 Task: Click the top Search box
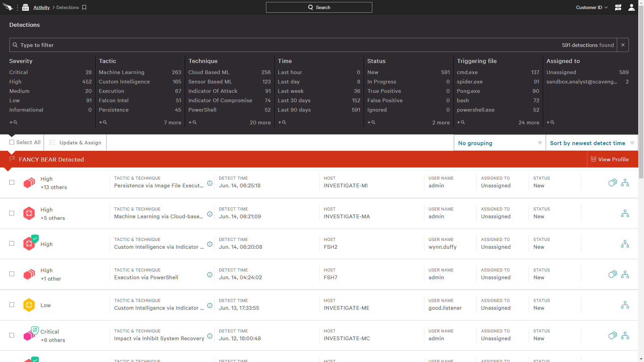click(319, 7)
